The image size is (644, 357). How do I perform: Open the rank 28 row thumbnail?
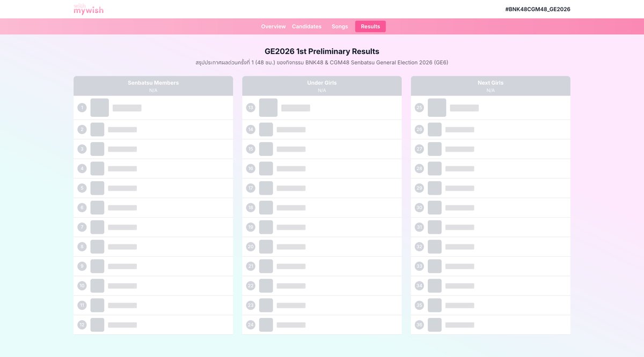[434, 169]
